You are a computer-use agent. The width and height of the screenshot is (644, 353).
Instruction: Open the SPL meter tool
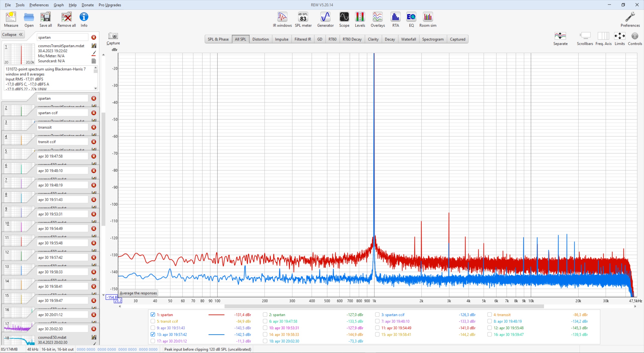pos(303,19)
